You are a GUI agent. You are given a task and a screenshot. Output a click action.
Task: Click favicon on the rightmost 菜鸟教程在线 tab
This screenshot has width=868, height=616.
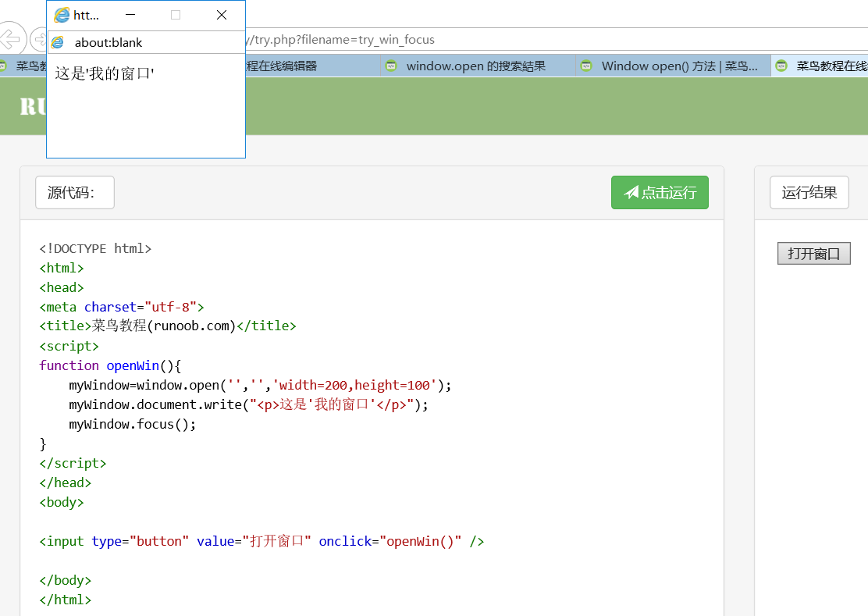click(x=781, y=66)
